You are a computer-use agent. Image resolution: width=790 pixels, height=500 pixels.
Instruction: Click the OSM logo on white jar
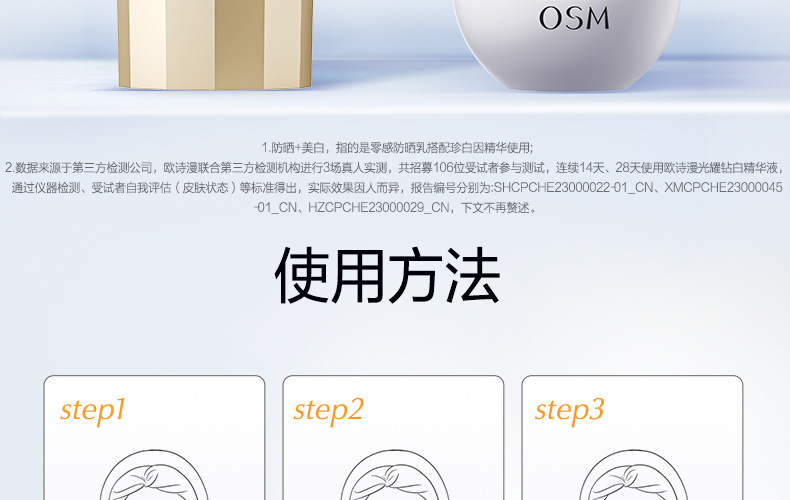pos(574,18)
